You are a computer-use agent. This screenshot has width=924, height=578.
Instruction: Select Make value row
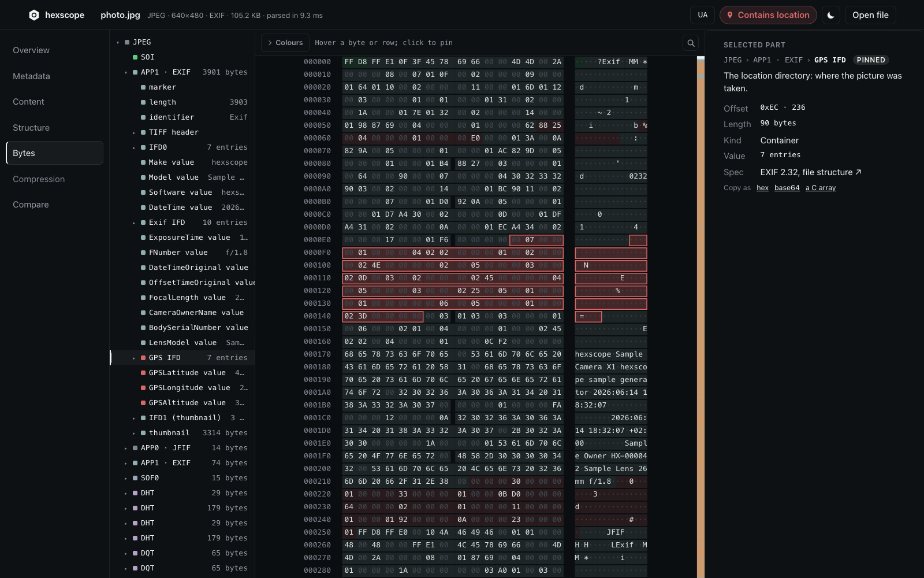(182, 162)
